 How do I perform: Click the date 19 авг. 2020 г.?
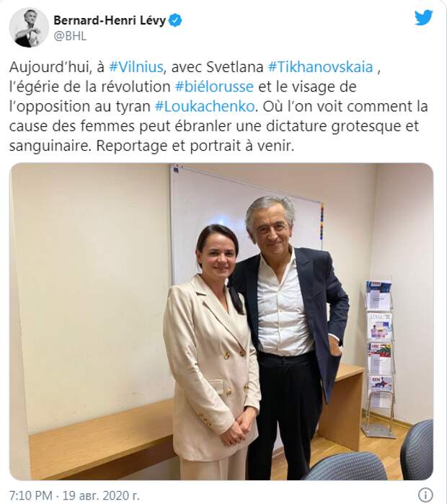coord(101,495)
